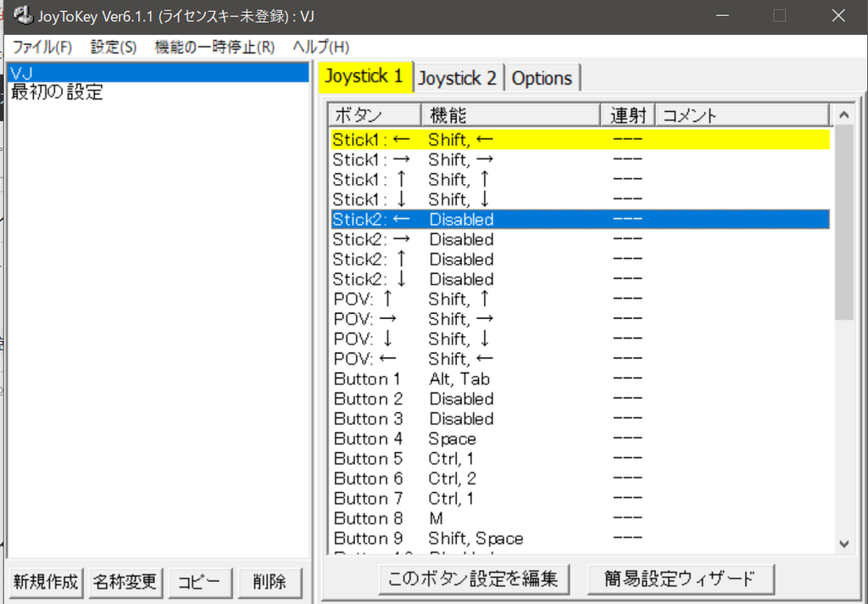Image resolution: width=868 pixels, height=604 pixels.
Task: Click the 新規作成 button
Action: [x=44, y=582]
